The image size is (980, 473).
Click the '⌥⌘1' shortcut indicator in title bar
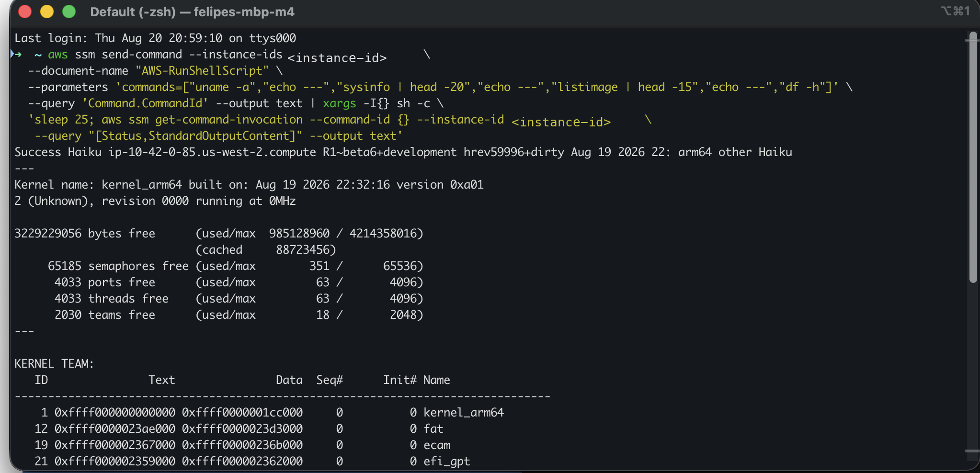[956, 11]
